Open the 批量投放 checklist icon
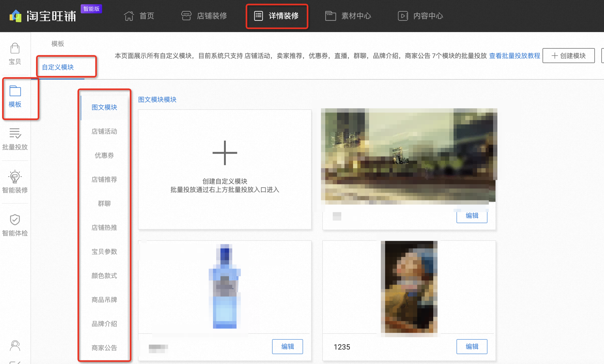This screenshot has height=364, width=604. [15, 133]
